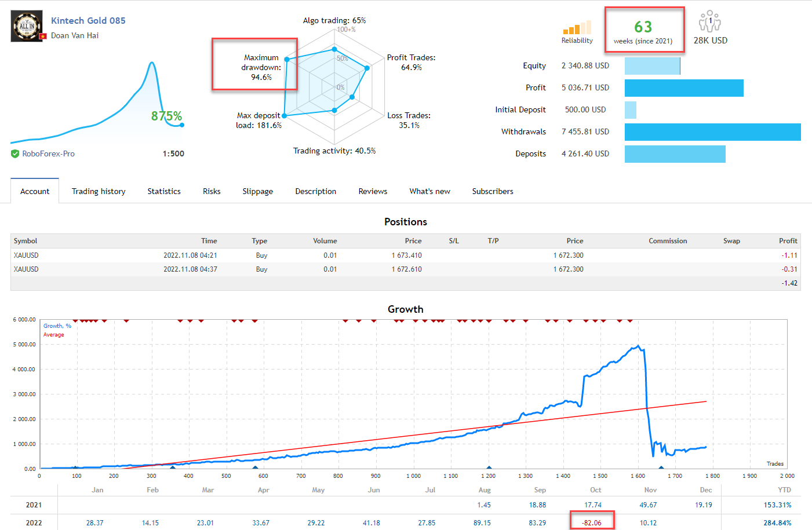The image size is (812, 530).
Task: Select the XAUUSD position opened at 04:21
Action: pos(406,255)
